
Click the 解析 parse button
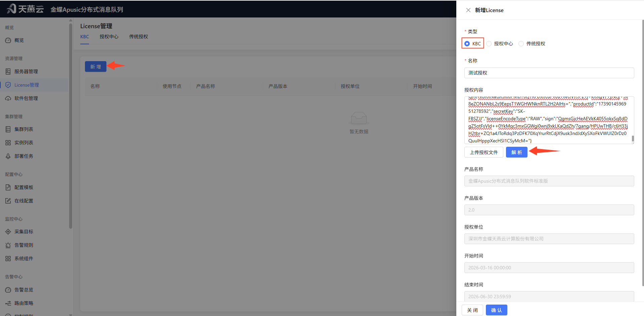pos(516,152)
